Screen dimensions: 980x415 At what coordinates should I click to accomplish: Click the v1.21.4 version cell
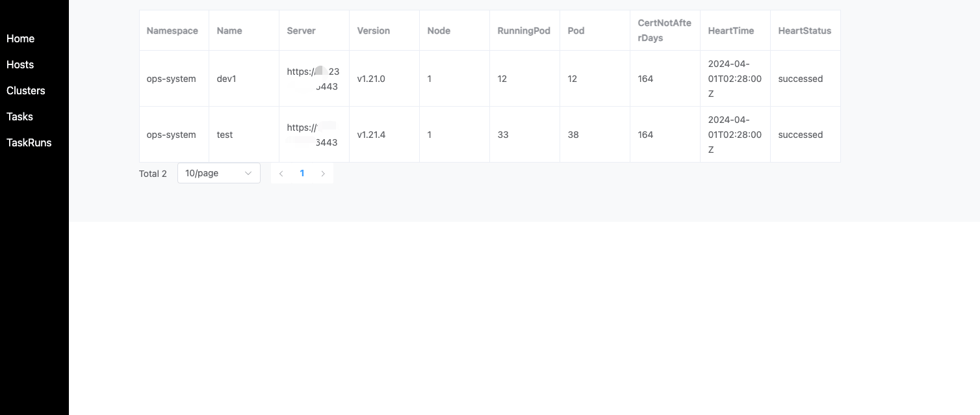[371, 135]
